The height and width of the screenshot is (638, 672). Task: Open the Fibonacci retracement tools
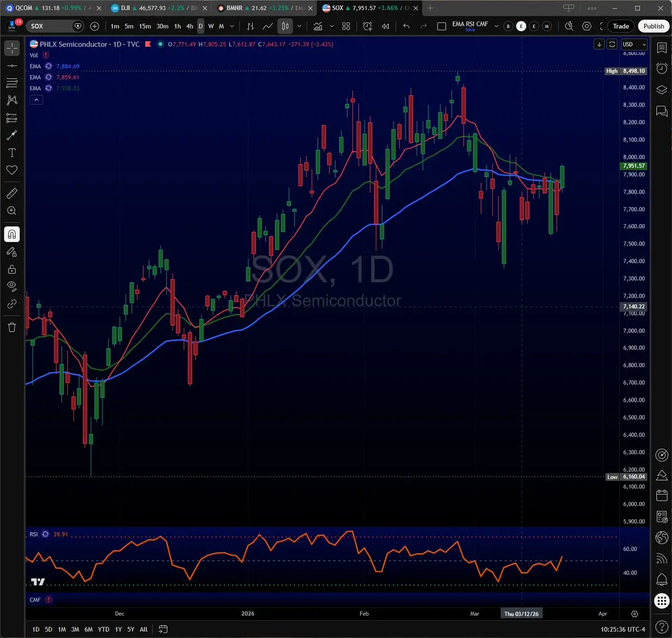coord(12,83)
